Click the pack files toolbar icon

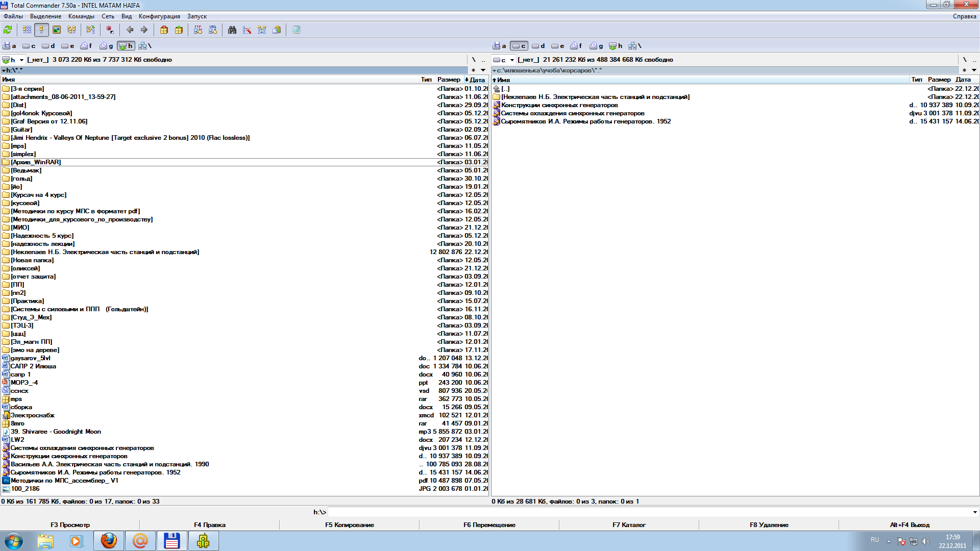coord(164,30)
